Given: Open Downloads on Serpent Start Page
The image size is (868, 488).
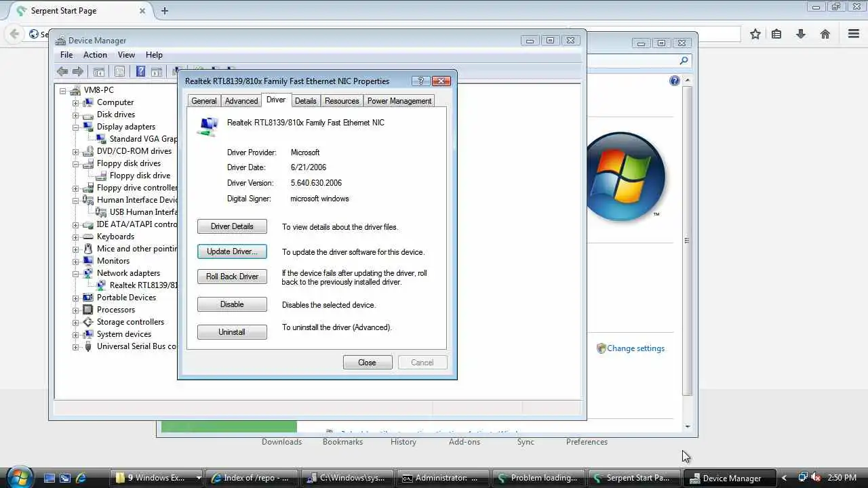Looking at the screenshot, I should coord(281,442).
